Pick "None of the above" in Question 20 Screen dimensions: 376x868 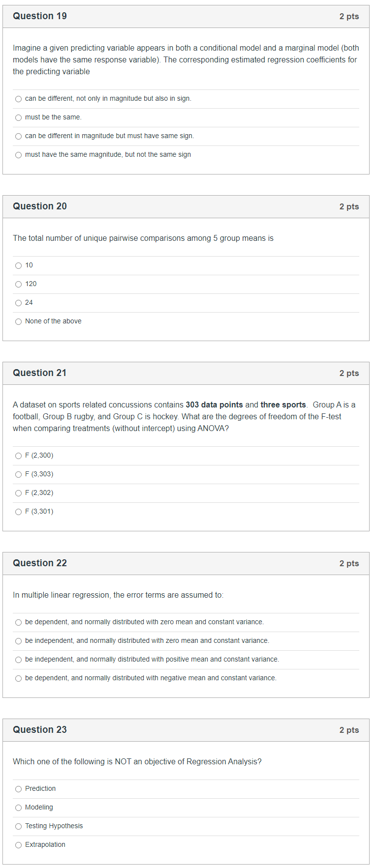18,321
